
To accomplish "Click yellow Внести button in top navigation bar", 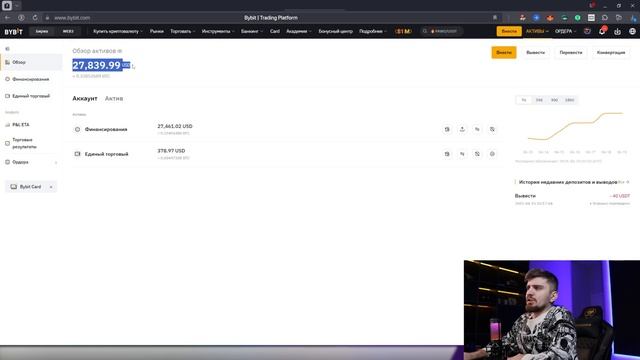I will point(509,31).
